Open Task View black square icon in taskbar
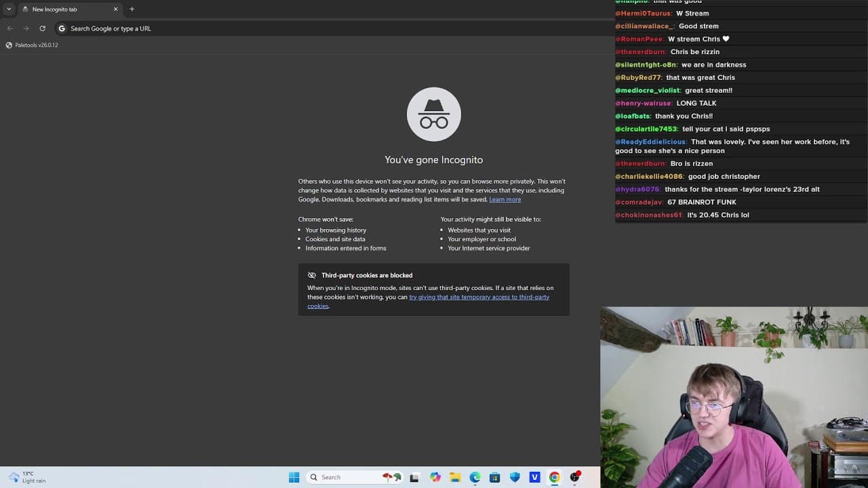 (414, 477)
